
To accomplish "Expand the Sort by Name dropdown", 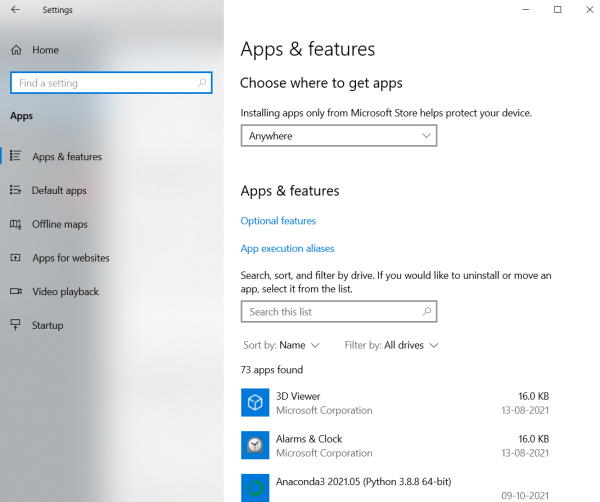I will click(281, 345).
